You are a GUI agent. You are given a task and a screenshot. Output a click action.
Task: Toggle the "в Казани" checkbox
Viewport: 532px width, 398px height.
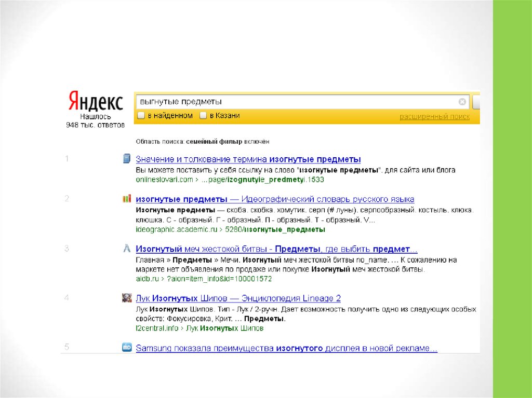tap(203, 116)
